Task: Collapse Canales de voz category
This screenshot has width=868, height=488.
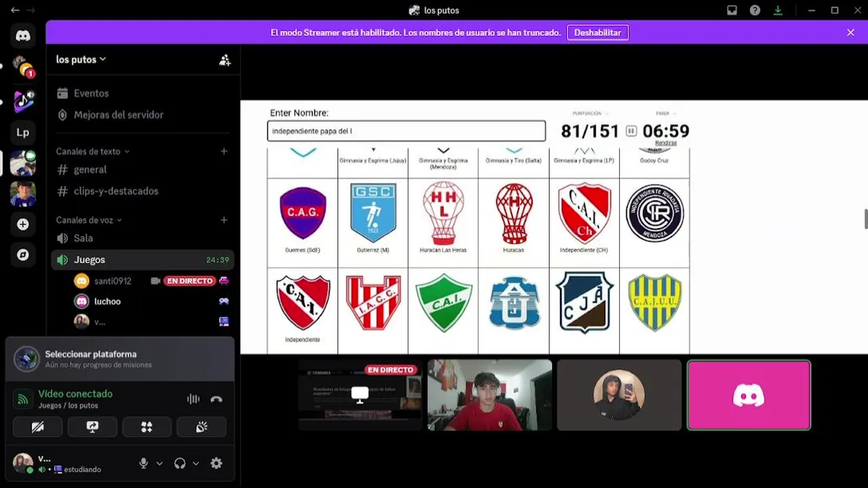Action: point(89,220)
